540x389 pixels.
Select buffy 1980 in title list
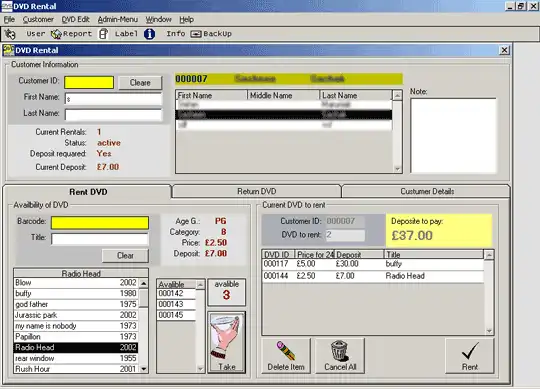click(76, 294)
